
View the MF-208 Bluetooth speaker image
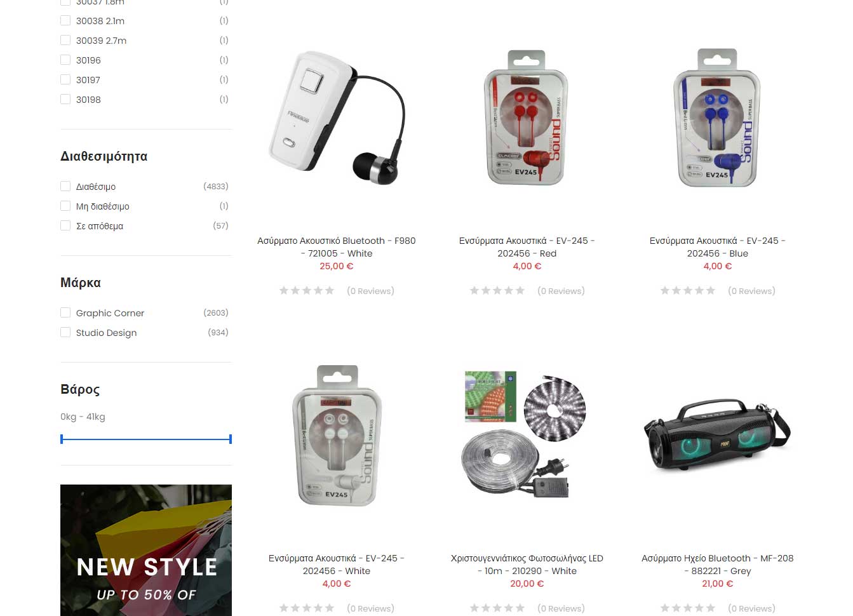pyautogui.click(x=717, y=435)
